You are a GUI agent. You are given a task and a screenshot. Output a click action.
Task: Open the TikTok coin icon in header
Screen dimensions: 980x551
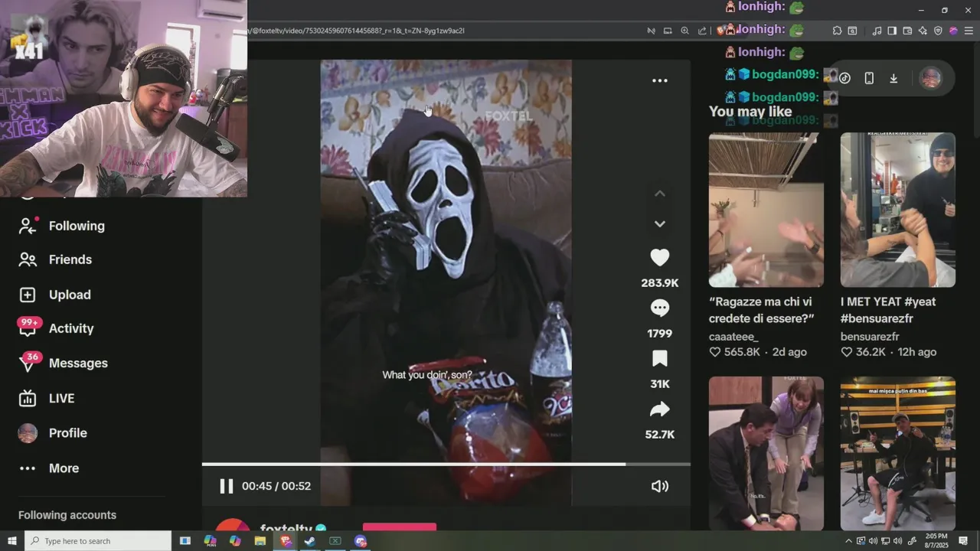coord(844,78)
